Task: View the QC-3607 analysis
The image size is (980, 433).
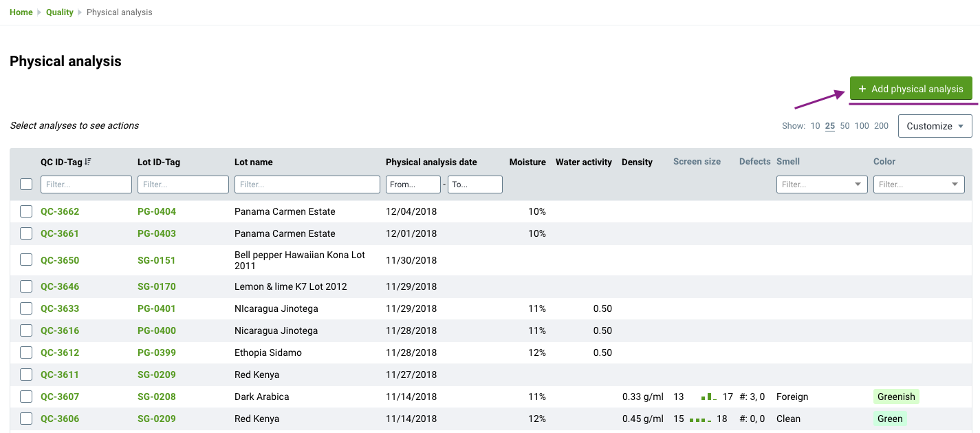Action: 60,397
